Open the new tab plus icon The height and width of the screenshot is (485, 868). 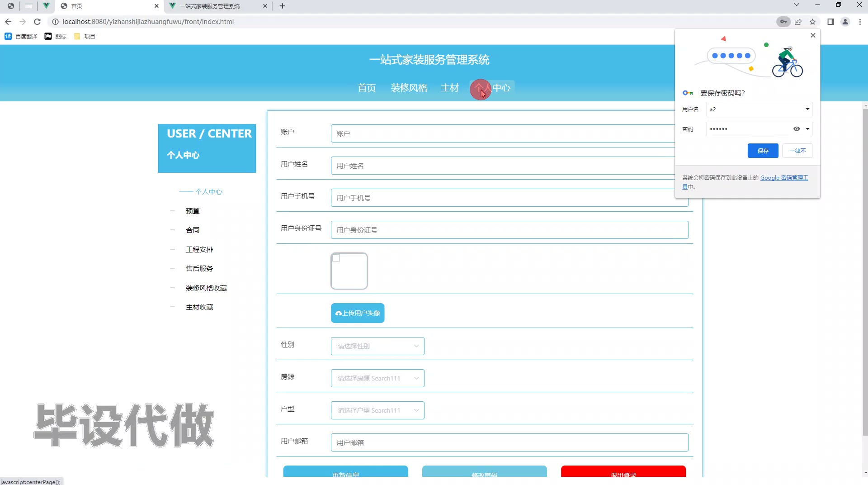[x=282, y=6]
